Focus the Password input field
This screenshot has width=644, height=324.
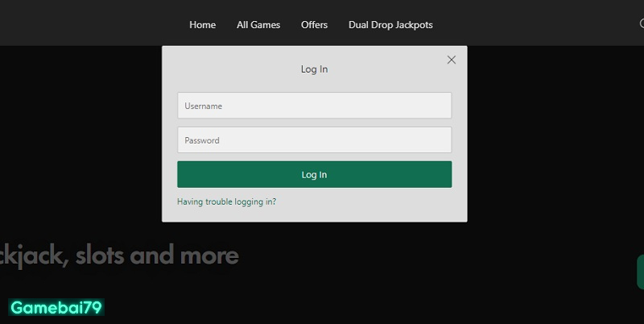[x=314, y=140]
